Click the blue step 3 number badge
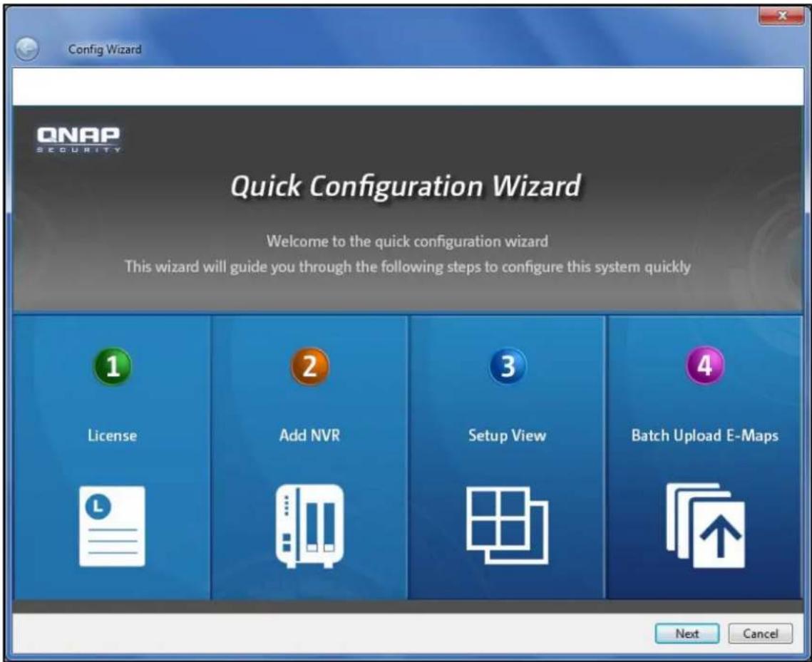 point(508,366)
